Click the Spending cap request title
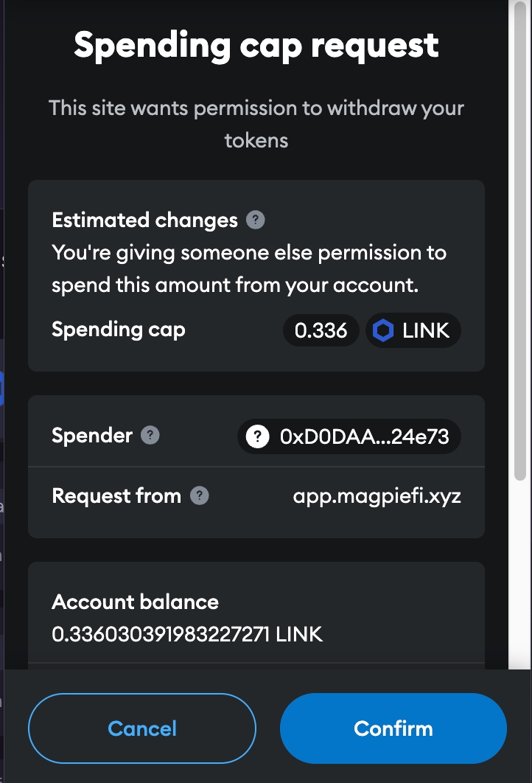The height and width of the screenshot is (783, 532). (x=256, y=46)
